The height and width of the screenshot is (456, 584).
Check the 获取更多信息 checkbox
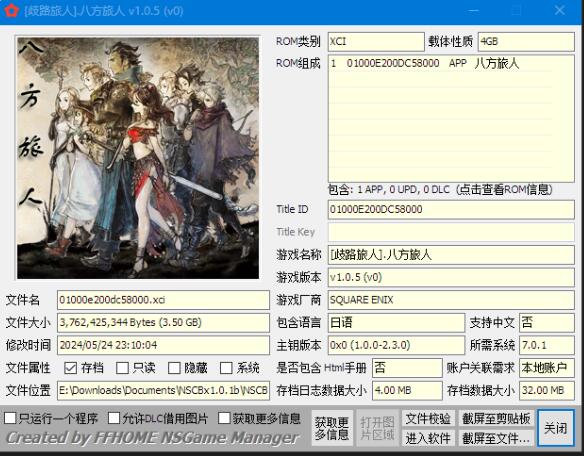click(224, 418)
